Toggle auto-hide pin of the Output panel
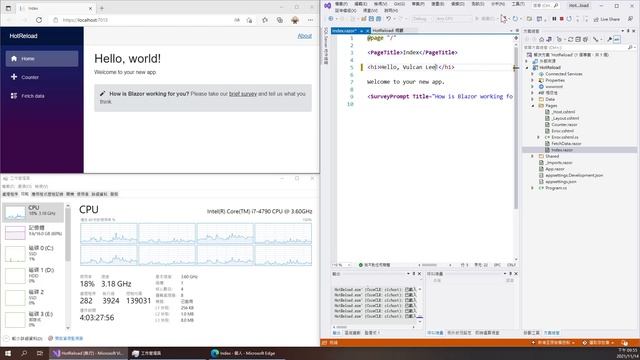 (413, 273)
